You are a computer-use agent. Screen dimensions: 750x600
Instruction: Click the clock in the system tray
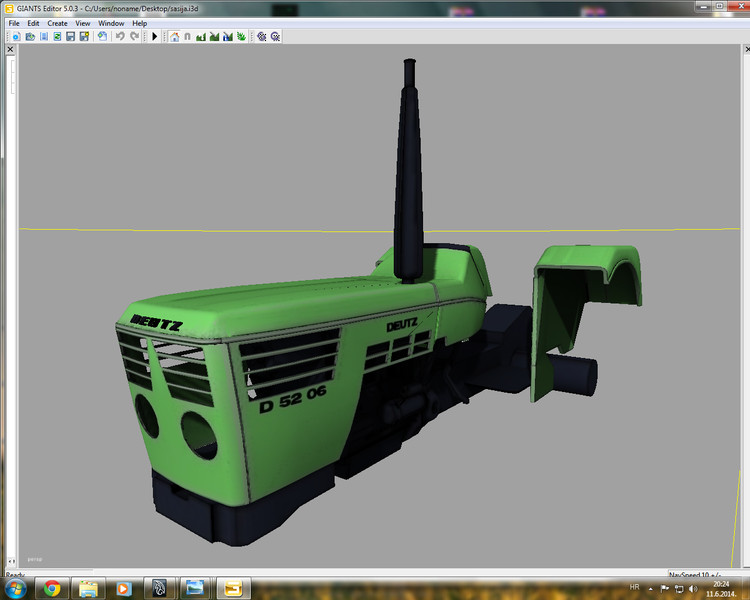[x=723, y=588]
